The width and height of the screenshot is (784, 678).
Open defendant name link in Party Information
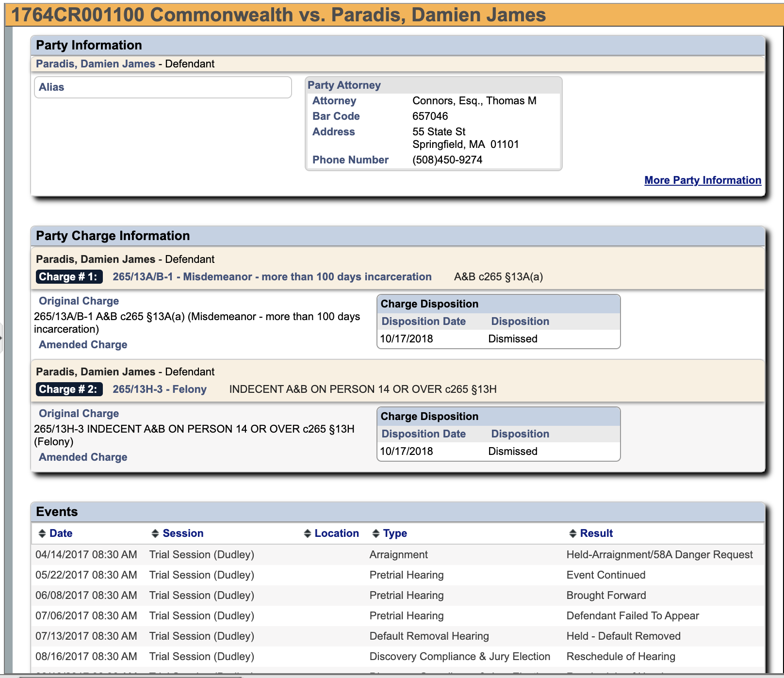(x=96, y=64)
